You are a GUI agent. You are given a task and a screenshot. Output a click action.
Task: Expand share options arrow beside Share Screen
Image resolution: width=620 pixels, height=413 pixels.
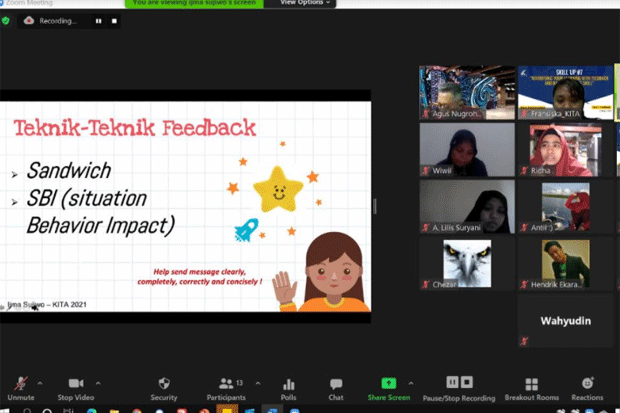(411, 383)
